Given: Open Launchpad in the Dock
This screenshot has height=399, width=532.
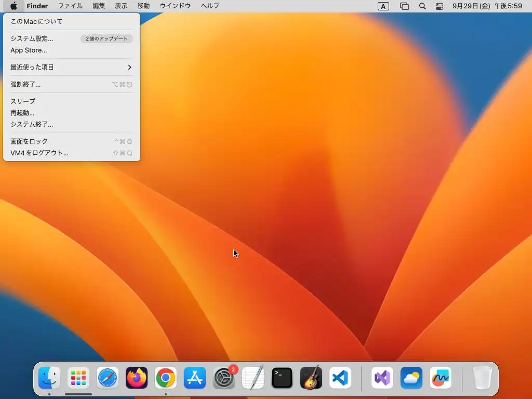Looking at the screenshot, I should (x=78, y=378).
